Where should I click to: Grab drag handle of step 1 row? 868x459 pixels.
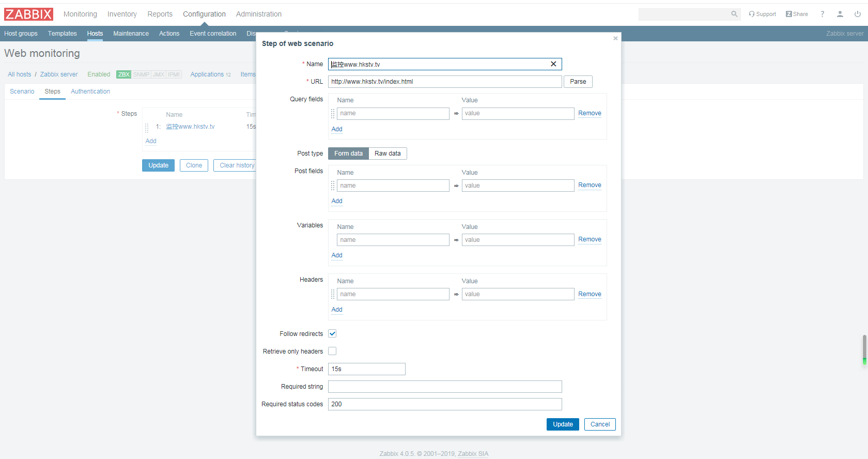coord(147,127)
